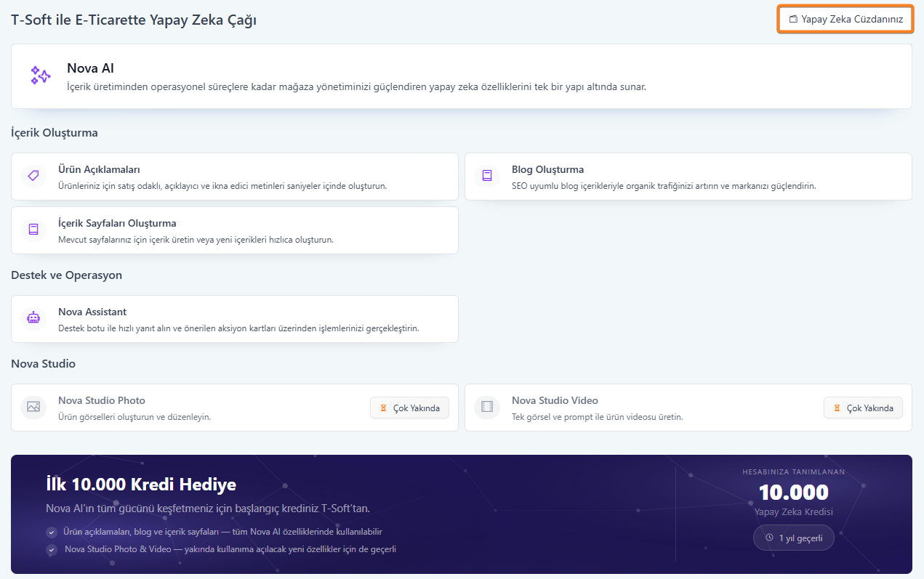Open the Ürün Açıklamaları title link
The height and width of the screenshot is (579, 924).
click(99, 169)
